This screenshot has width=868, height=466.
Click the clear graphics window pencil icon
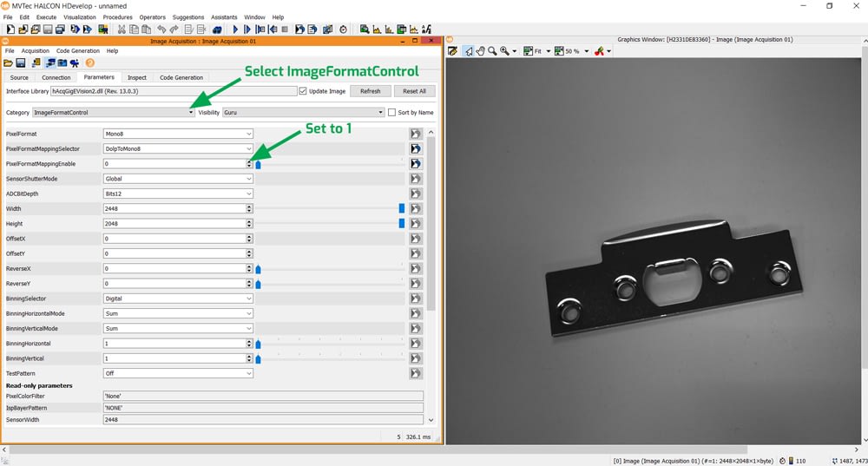tap(453, 51)
